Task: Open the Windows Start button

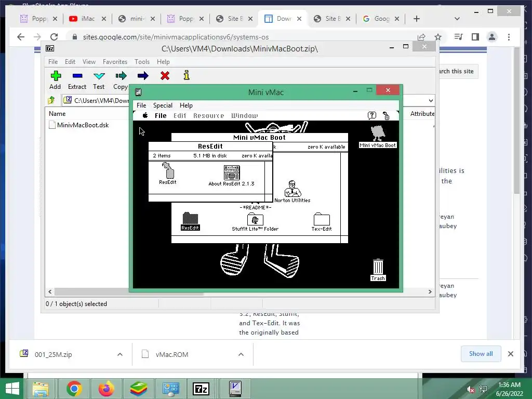Action: (12, 389)
